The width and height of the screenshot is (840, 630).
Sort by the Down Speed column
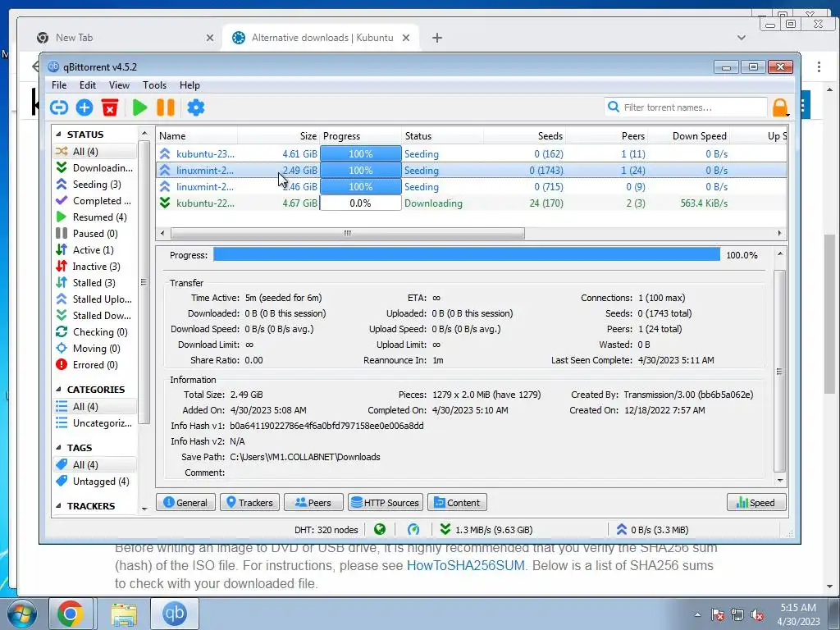pos(689,136)
